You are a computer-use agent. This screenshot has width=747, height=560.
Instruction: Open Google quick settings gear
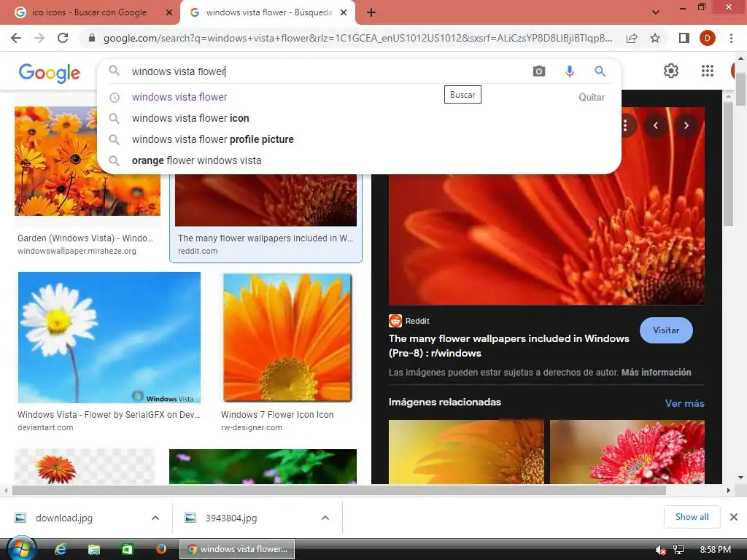pos(671,71)
